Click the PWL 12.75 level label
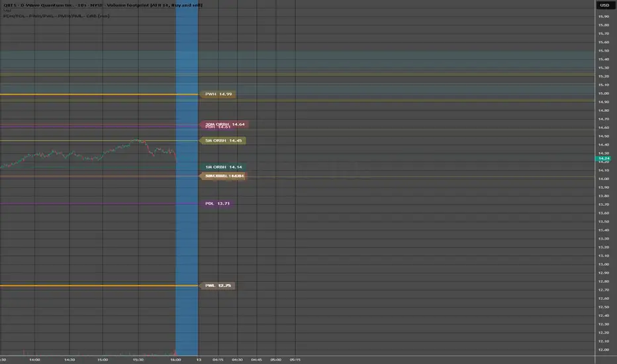The height and width of the screenshot is (364, 617). pos(218,285)
